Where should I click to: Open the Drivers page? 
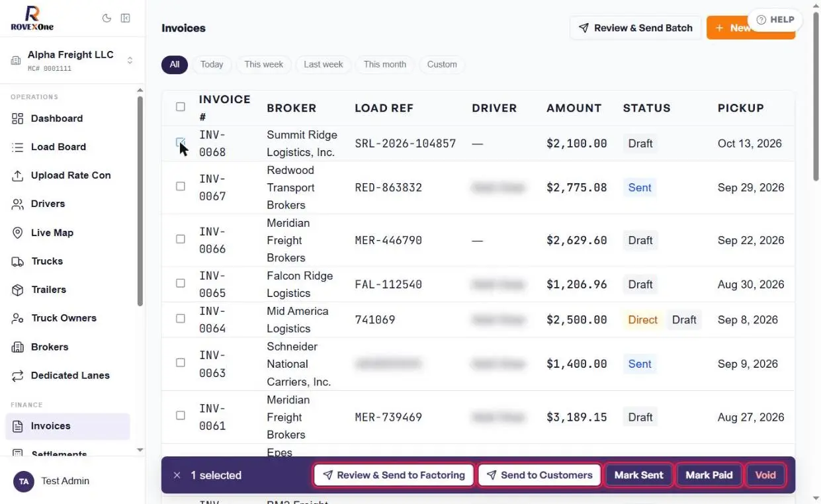(x=67, y=204)
